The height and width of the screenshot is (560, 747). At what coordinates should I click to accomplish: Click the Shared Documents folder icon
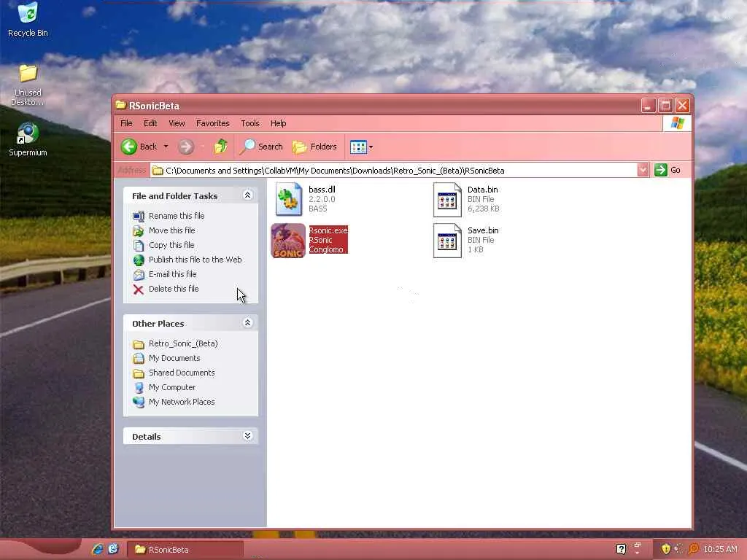pos(138,373)
